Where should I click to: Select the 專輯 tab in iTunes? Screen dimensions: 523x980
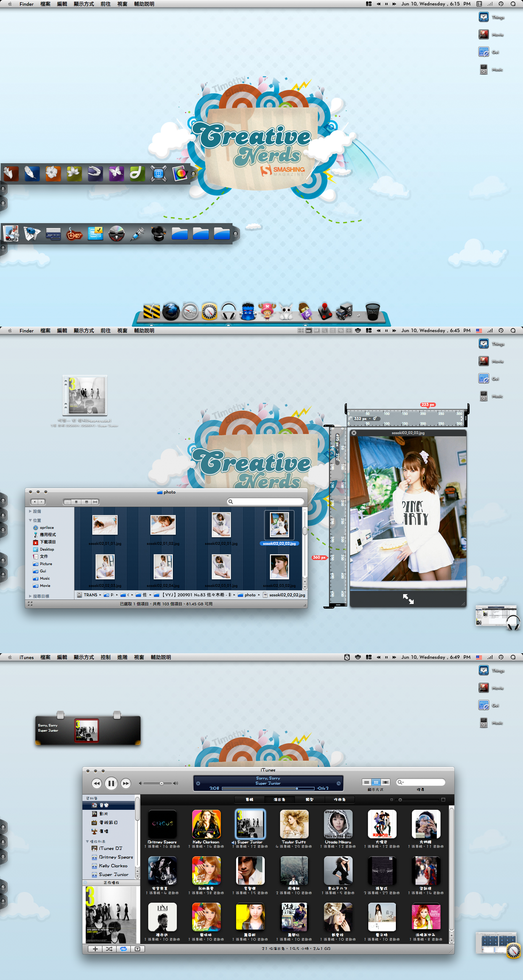[x=249, y=800]
